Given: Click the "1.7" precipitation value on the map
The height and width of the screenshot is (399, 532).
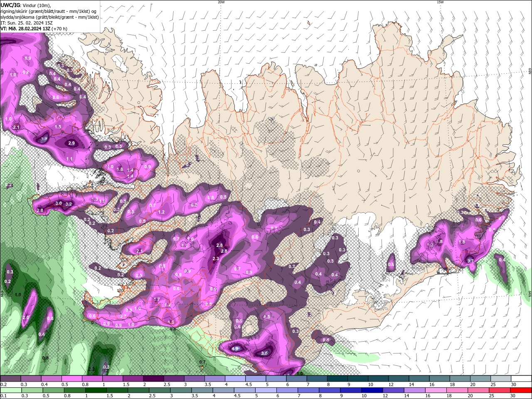Looking at the screenshot, I should tap(157, 299).
